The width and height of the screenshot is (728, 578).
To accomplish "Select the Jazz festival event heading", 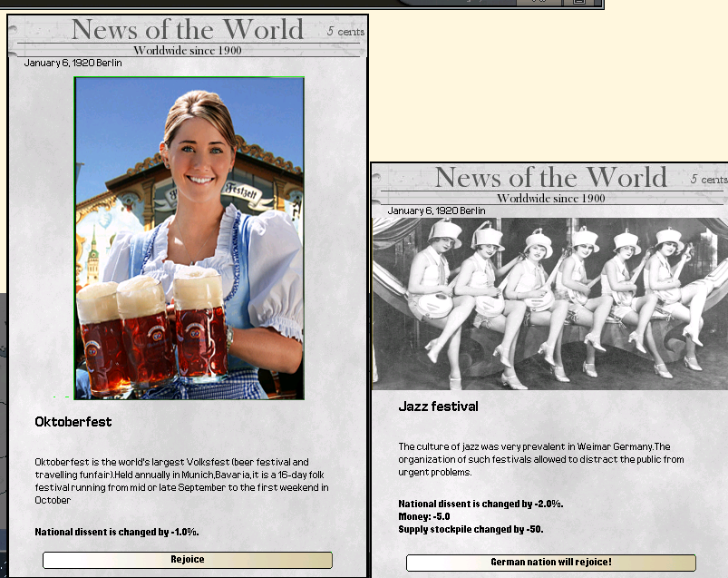I will click(x=438, y=407).
